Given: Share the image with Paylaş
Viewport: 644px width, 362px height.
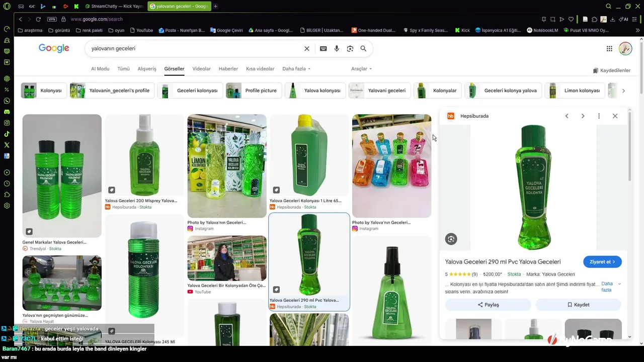Looking at the screenshot, I should click(488, 305).
